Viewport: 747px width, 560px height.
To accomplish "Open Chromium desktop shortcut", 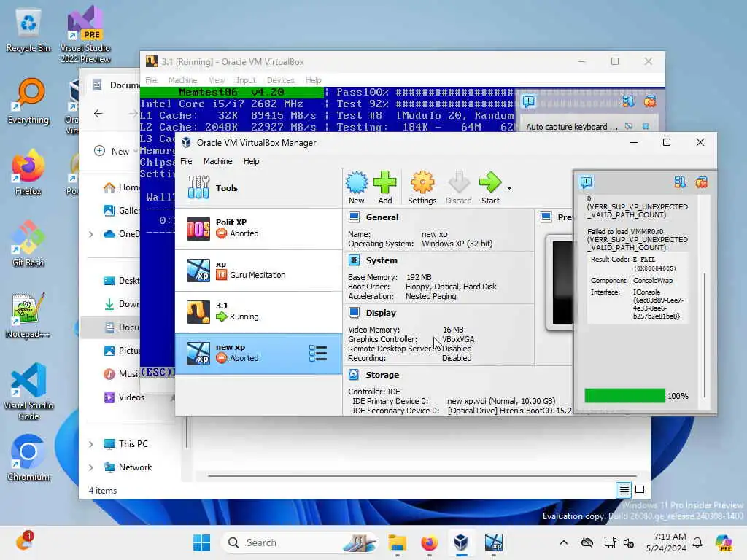I will point(28,458).
